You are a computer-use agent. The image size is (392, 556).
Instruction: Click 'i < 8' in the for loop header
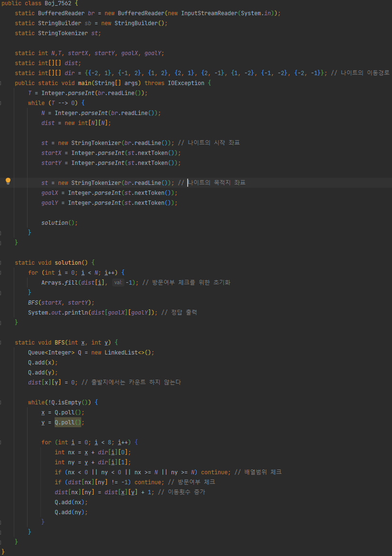pos(103,442)
